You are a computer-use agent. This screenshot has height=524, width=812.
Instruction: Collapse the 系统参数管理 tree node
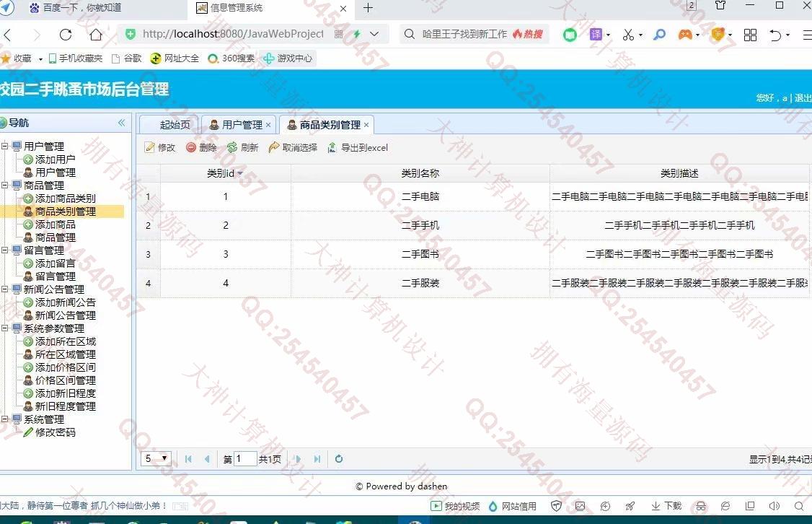click(x=4, y=328)
